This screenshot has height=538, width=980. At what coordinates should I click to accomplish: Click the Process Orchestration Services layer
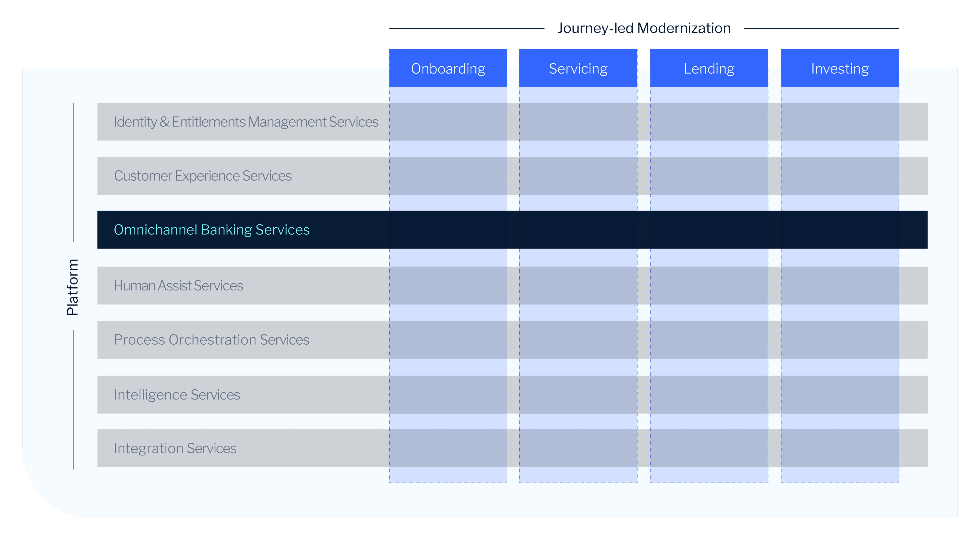coord(212,339)
